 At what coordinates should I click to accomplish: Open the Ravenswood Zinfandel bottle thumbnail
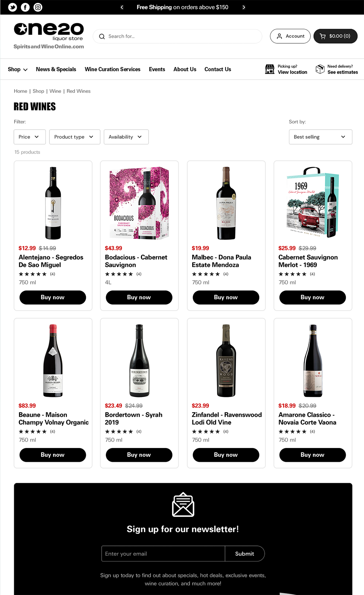click(x=226, y=360)
